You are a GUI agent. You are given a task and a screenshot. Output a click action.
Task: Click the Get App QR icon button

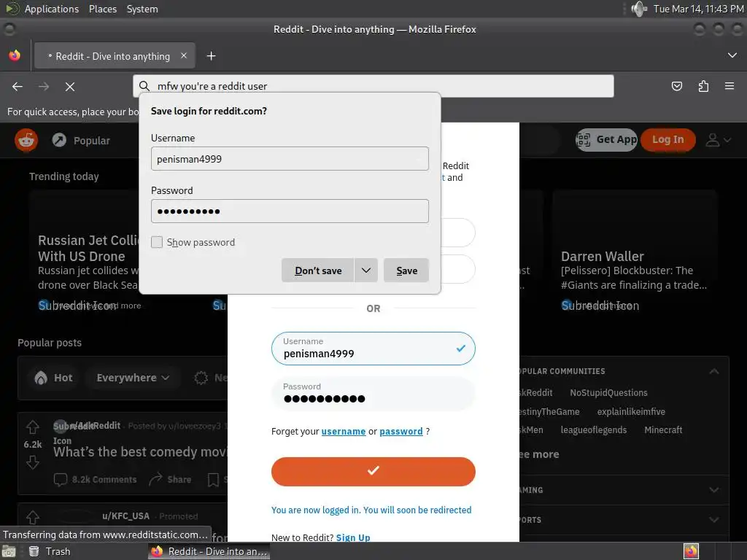(x=606, y=139)
